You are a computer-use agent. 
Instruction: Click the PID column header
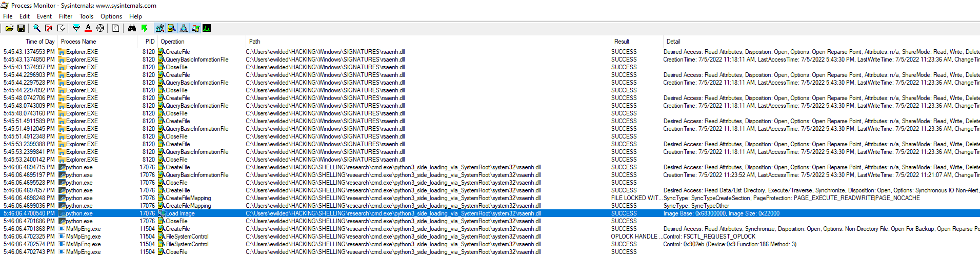147,42
